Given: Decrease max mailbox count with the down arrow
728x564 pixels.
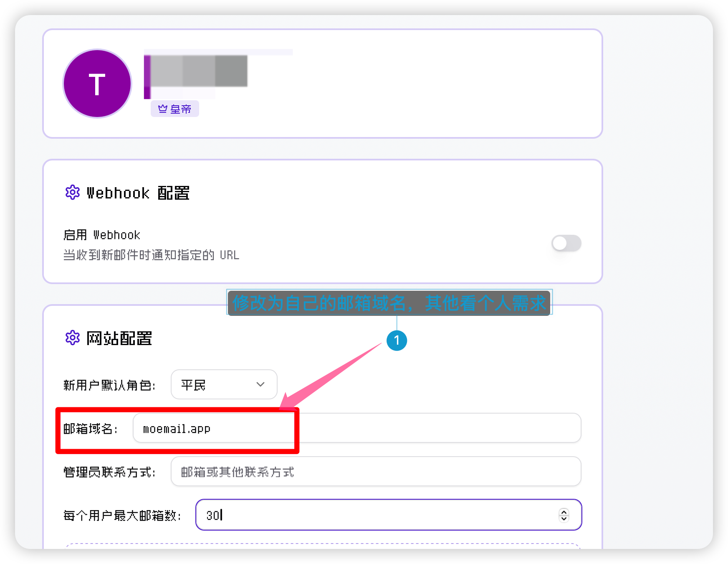Looking at the screenshot, I should point(564,519).
